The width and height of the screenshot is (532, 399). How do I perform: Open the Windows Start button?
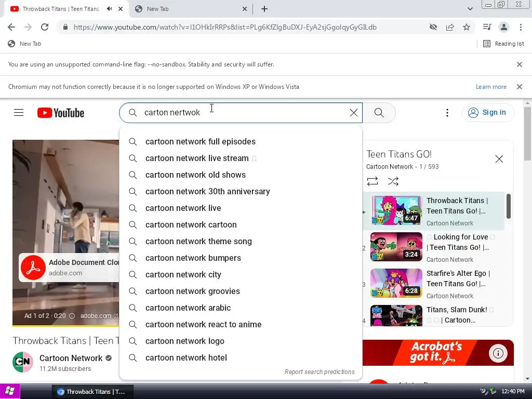10,391
